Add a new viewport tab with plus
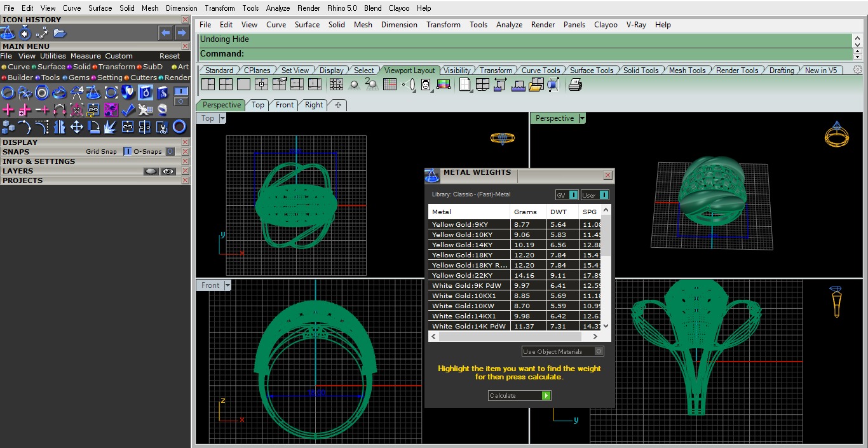Screen dimensions: 868x448 pyautogui.click(x=338, y=105)
